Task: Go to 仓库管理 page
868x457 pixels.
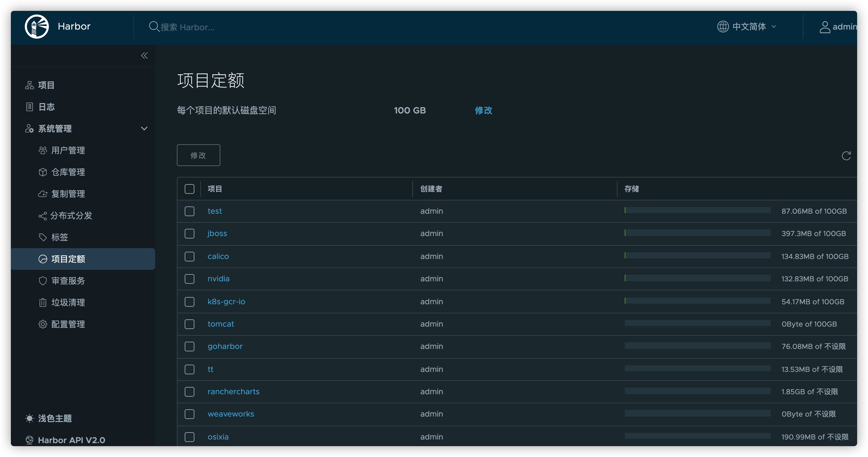Action: pos(68,172)
